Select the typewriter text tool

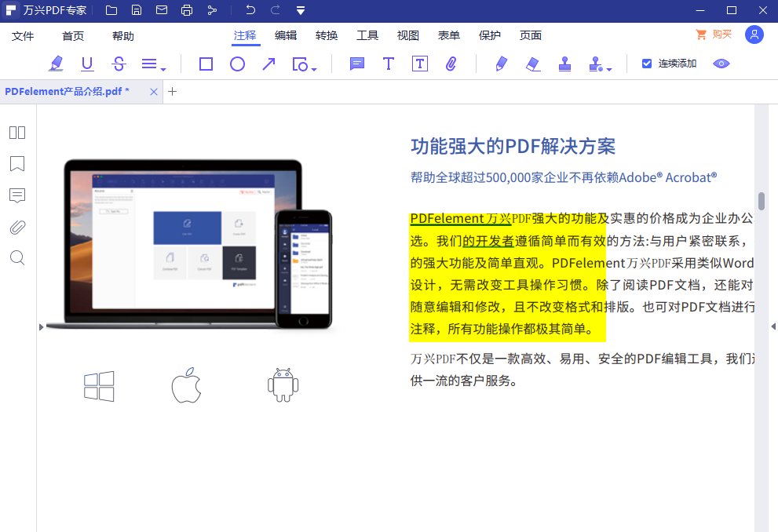point(389,64)
